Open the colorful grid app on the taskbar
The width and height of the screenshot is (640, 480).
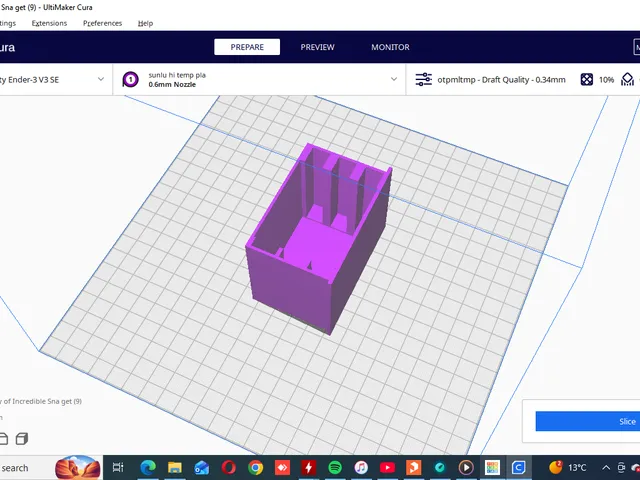click(492, 467)
